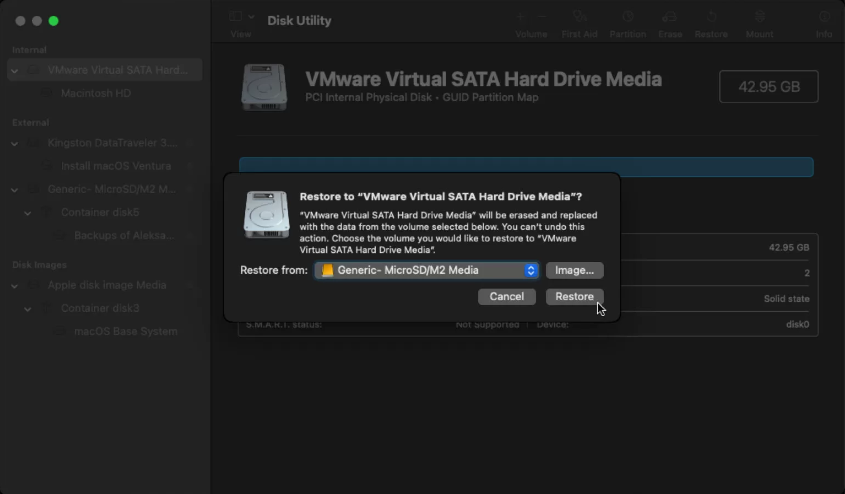Click the Partition toolbar icon
845x494 pixels.
[627, 17]
